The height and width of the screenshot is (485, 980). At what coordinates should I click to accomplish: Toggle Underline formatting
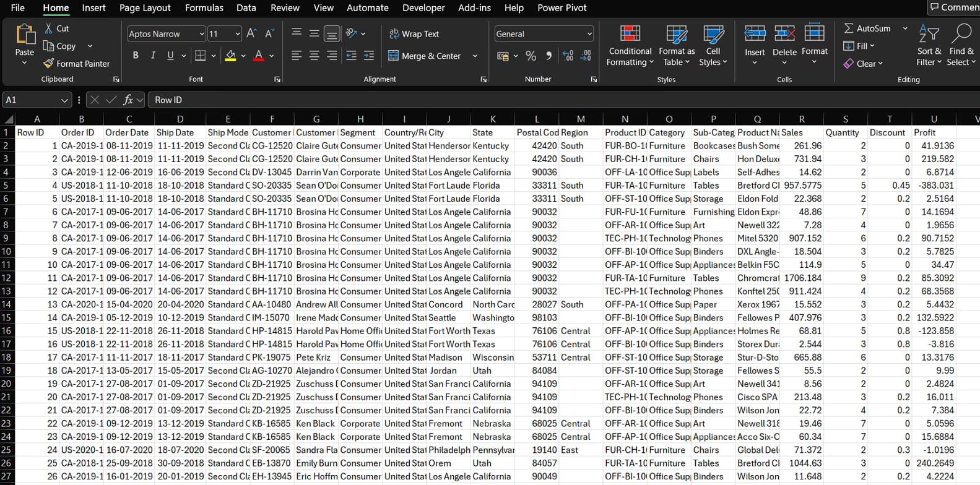pyautogui.click(x=170, y=56)
